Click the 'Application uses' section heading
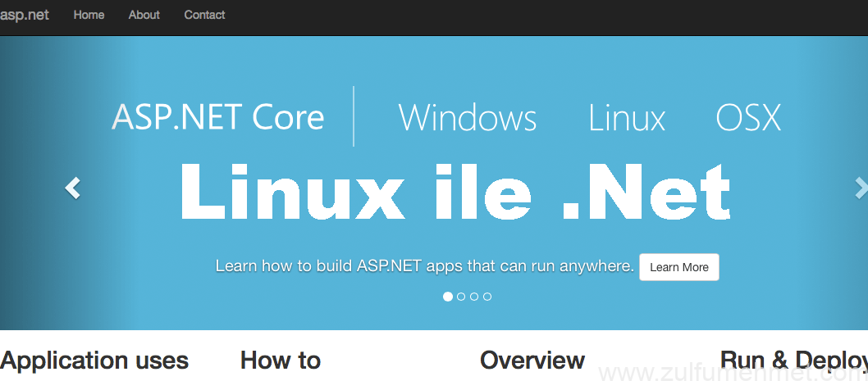Image resolution: width=868 pixels, height=381 pixels. coord(94,361)
